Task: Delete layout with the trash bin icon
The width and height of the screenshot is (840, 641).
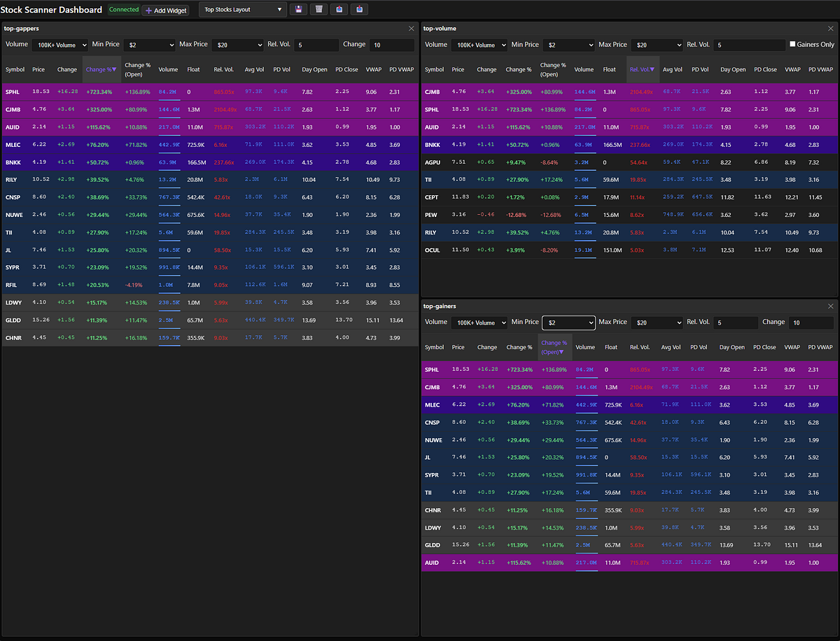Action: 319,10
